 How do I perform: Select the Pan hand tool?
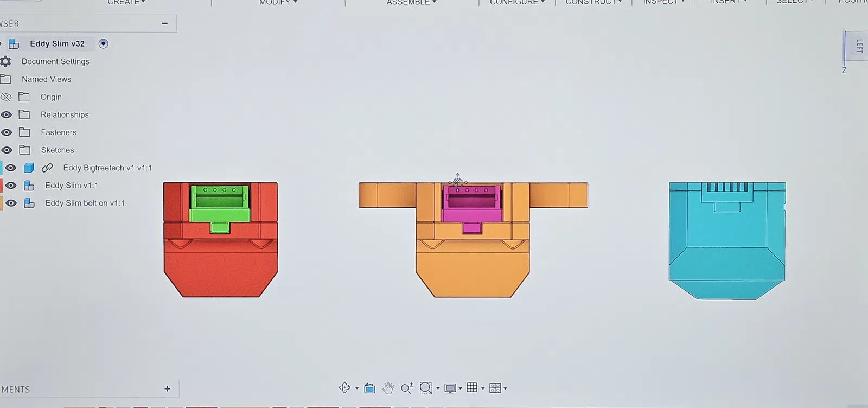[388, 388]
